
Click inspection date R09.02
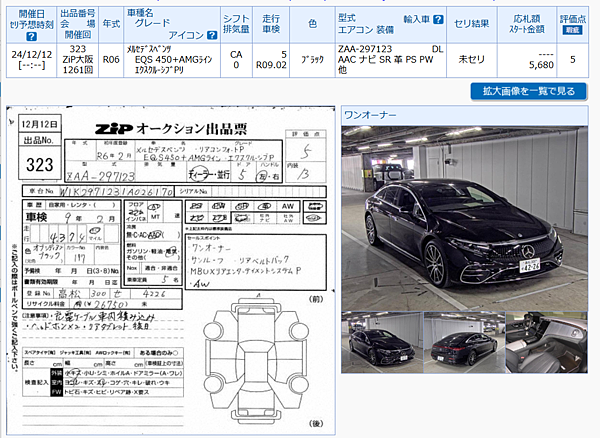coord(271,65)
